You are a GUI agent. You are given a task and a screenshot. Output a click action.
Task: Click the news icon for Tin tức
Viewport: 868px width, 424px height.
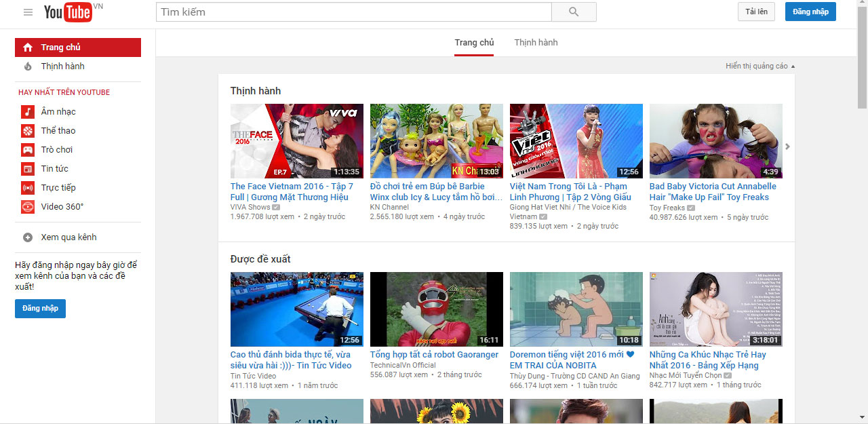pyautogui.click(x=28, y=169)
